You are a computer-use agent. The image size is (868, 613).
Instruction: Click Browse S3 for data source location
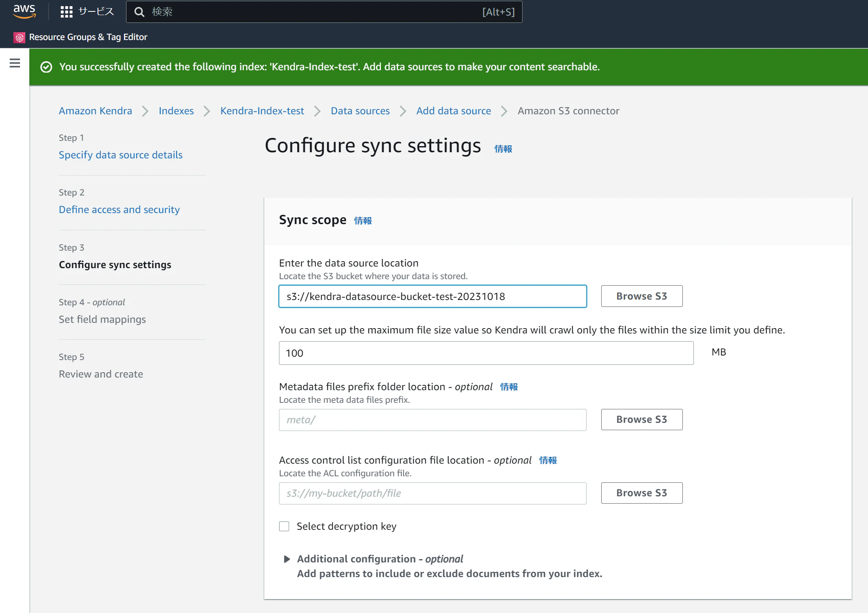point(641,296)
